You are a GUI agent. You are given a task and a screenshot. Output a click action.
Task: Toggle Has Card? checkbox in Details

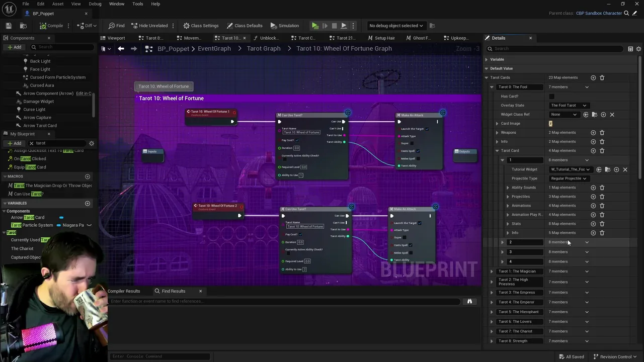tap(551, 96)
